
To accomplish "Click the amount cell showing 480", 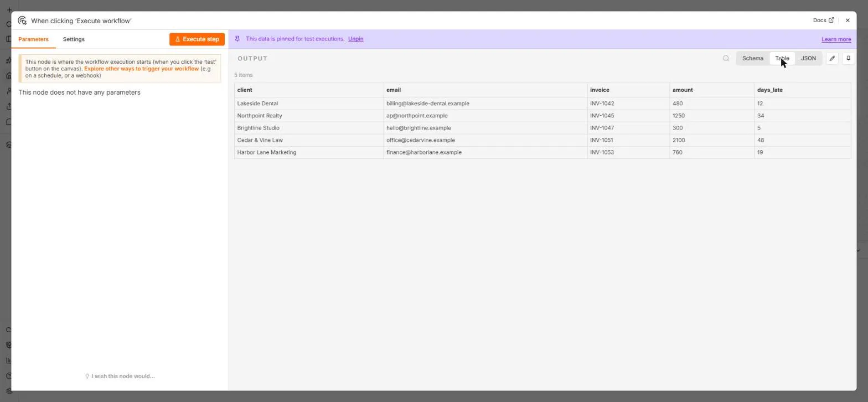I will pos(712,104).
